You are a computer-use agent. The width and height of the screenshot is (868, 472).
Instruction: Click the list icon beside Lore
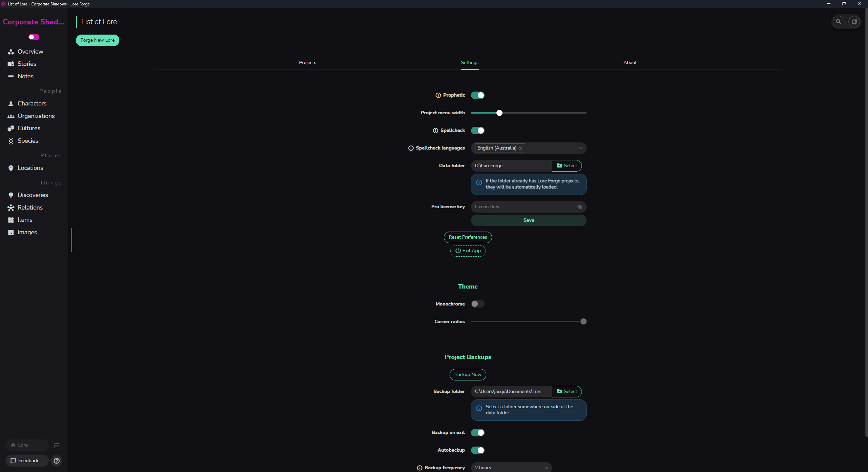57,445
